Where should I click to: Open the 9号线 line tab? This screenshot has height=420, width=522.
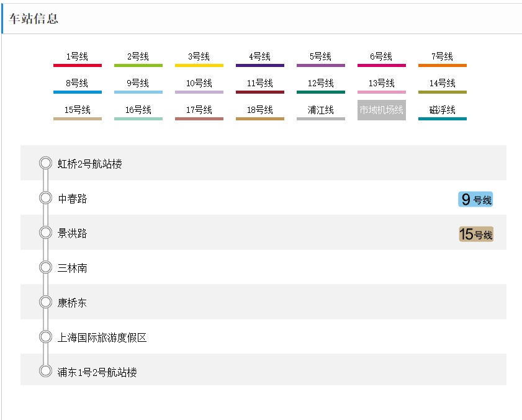pyautogui.click(x=138, y=84)
